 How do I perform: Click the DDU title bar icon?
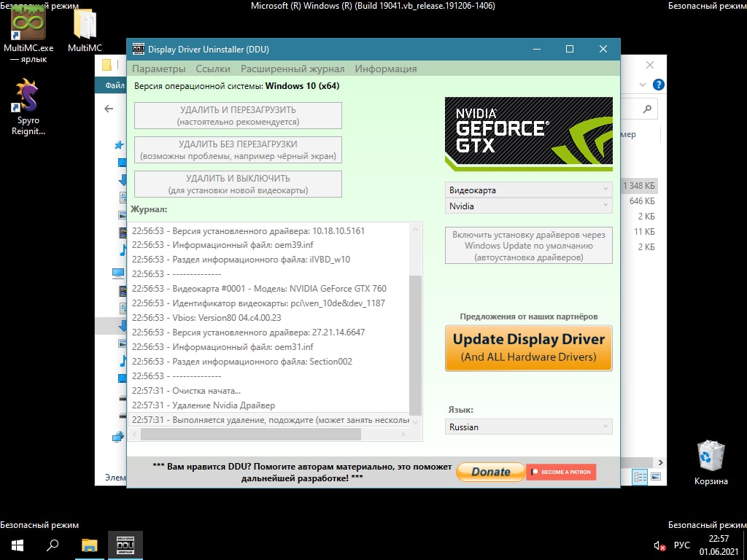click(138, 49)
